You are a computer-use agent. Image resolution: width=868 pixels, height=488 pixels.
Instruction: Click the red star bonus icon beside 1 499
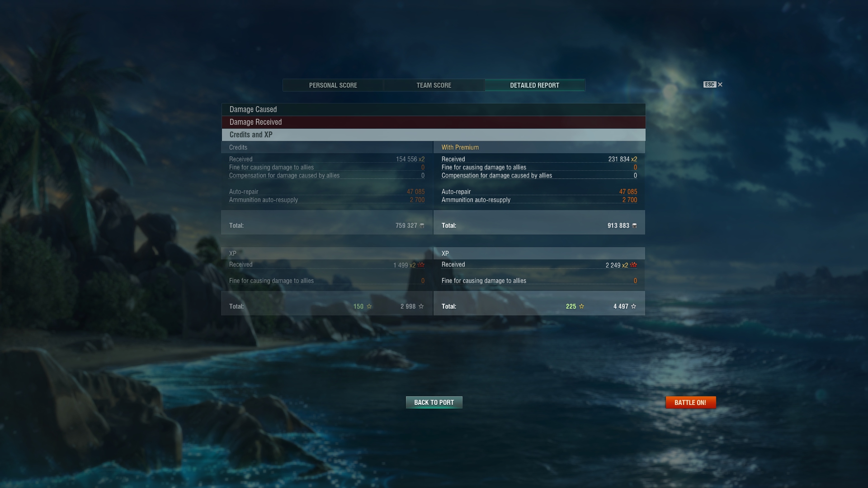[x=421, y=265]
